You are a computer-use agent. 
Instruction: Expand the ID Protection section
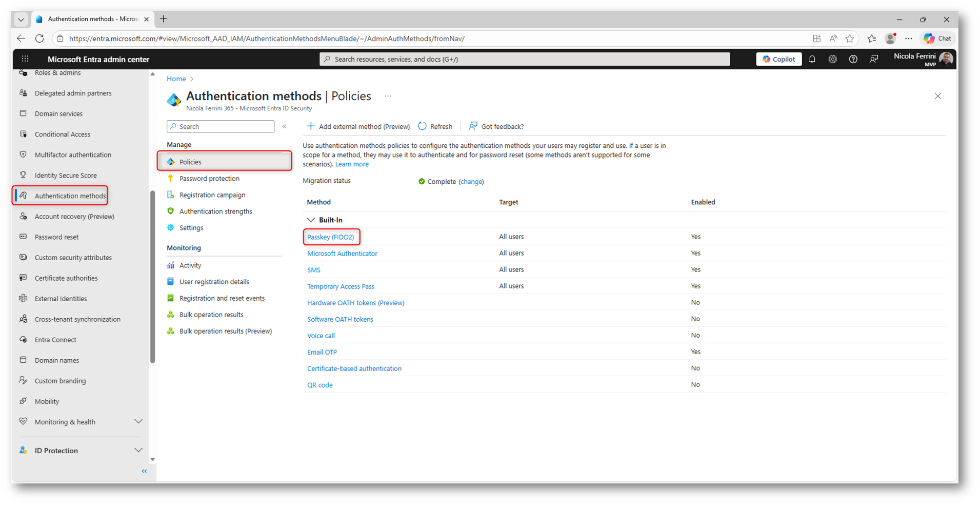coord(138,450)
